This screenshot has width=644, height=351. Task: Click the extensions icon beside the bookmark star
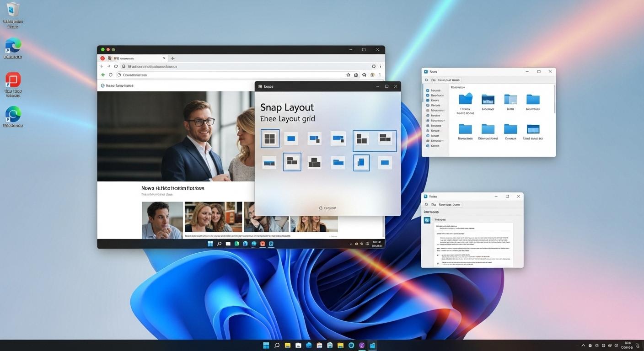pyautogui.click(x=356, y=74)
